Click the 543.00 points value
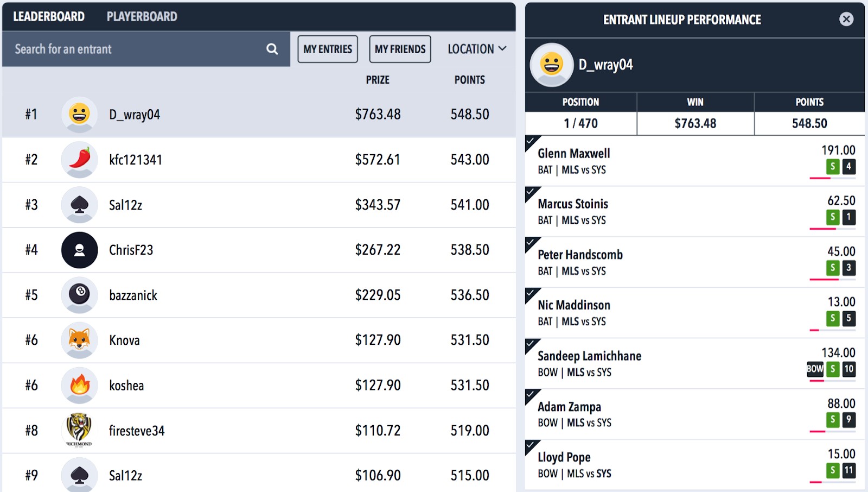868x492 pixels. pos(470,160)
